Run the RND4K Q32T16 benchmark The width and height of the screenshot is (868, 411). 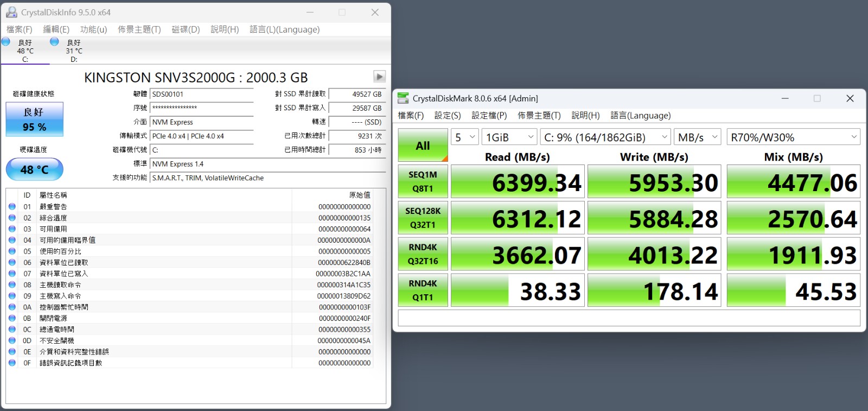point(423,254)
